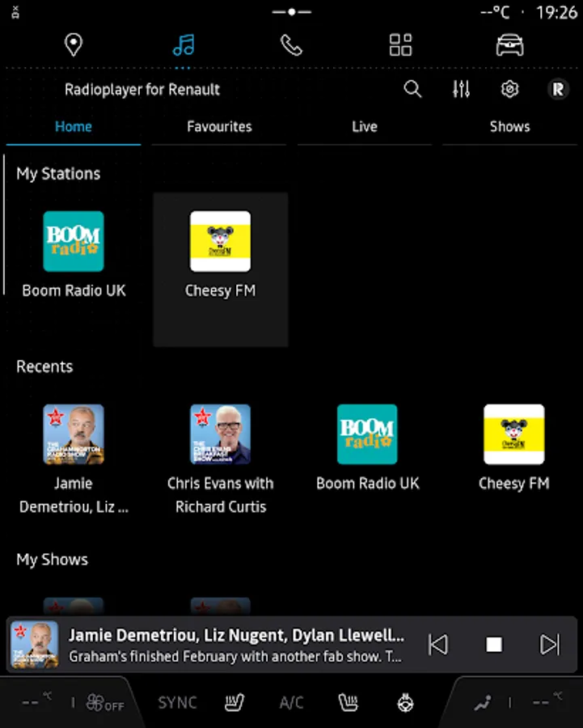Open the navigation map pin icon
This screenshot has width=583, height=728.
coord(74,45)
